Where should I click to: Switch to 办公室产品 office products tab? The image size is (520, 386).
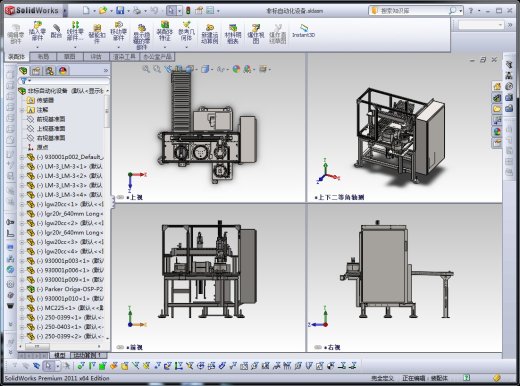[x=157, y=57]
